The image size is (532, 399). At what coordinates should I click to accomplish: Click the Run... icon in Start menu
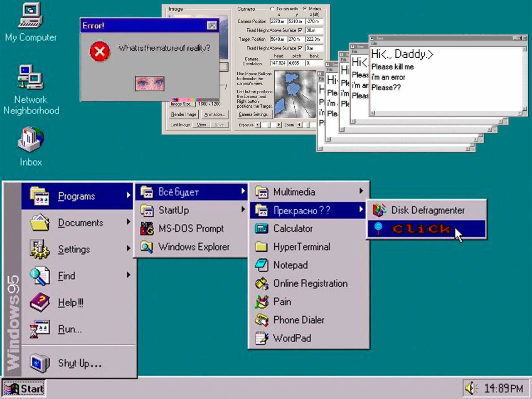39,329
